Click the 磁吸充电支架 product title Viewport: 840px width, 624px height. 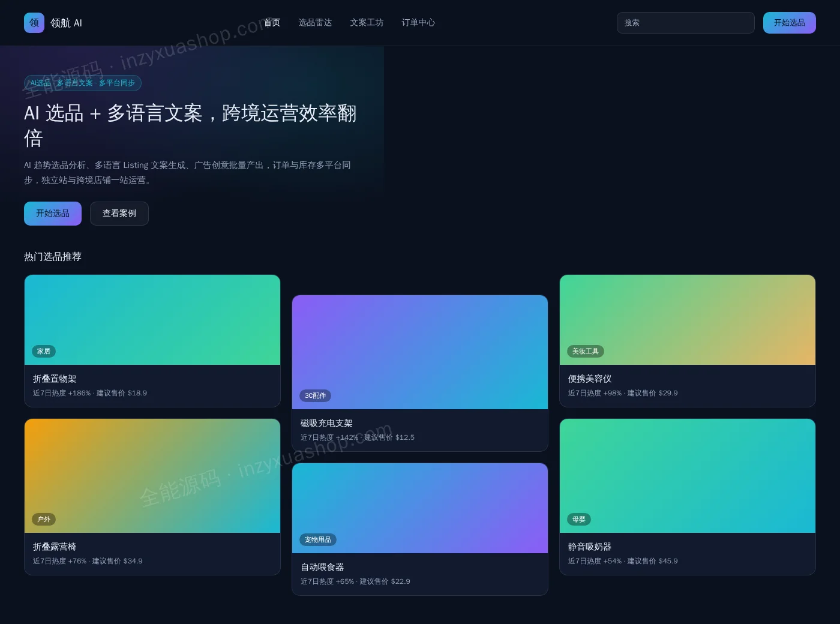click(326, 423)
